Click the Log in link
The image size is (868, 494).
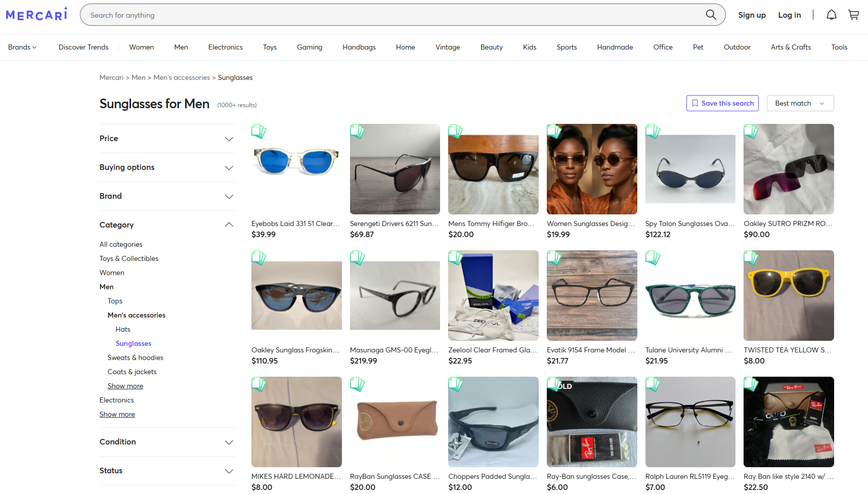[790, 15]
